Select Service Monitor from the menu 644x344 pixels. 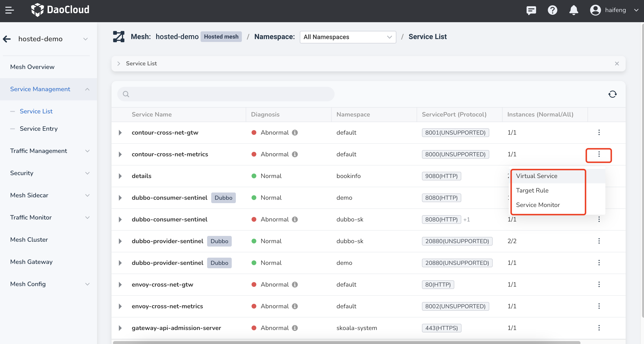pos(538,205)
